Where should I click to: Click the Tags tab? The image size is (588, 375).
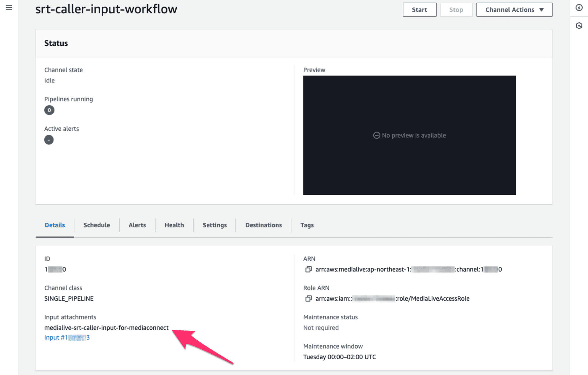coord(306,224)
